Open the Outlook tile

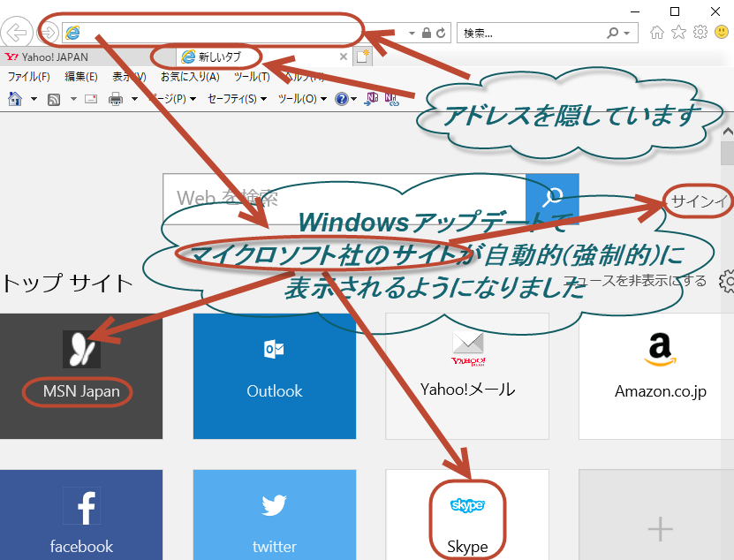[275, 376]
